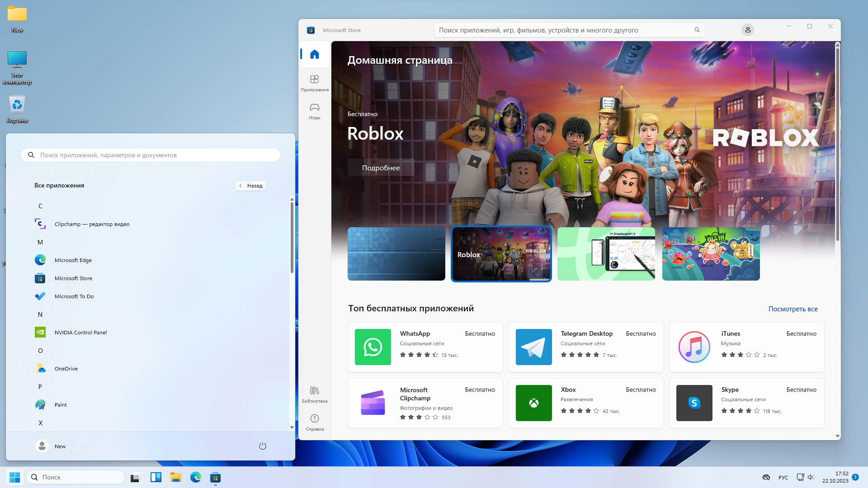Select the Candy Crush banner thumbnail
This screenshot has height=488, width=868.
click(x=711, y=254)
